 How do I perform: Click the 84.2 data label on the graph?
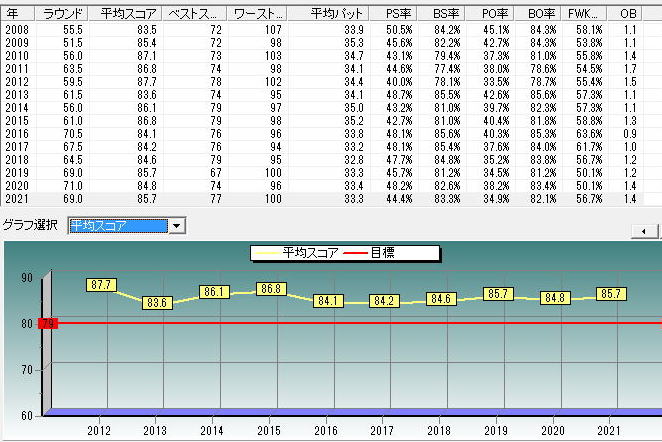[x=384, y=301]
